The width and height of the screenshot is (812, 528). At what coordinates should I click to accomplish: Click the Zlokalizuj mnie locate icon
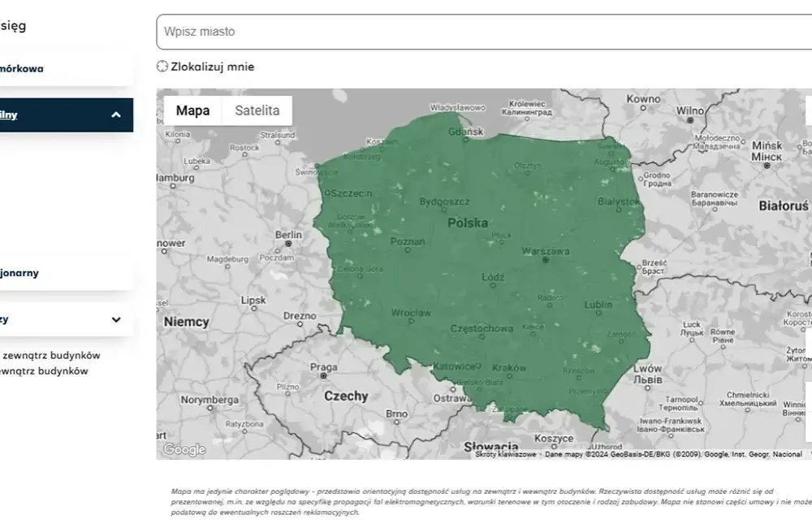(x=162, y=67)
